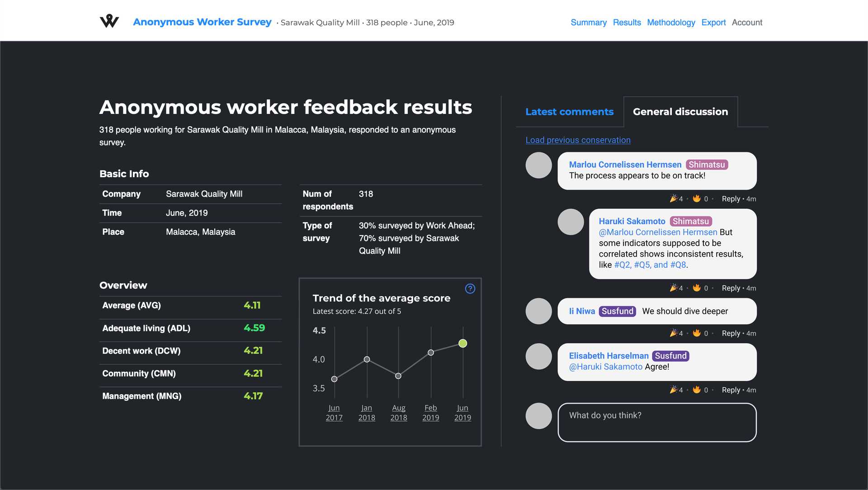Switch to the Latest comments tab
This screenshot has width=868, height=490.
[x=569, y=112]
